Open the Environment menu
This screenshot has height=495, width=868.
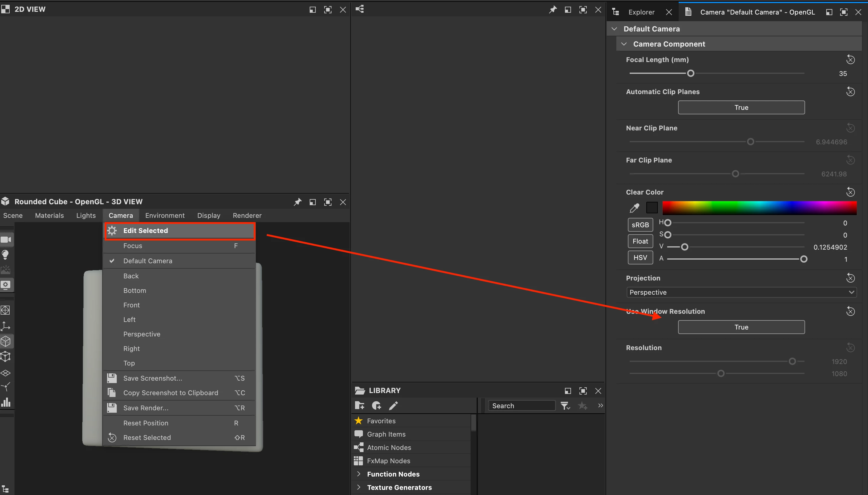(x=165, y=215)
